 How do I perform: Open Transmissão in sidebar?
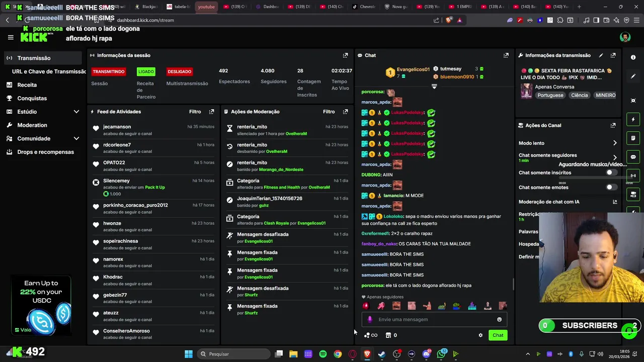pyautogui.click(x=43, y=58)
